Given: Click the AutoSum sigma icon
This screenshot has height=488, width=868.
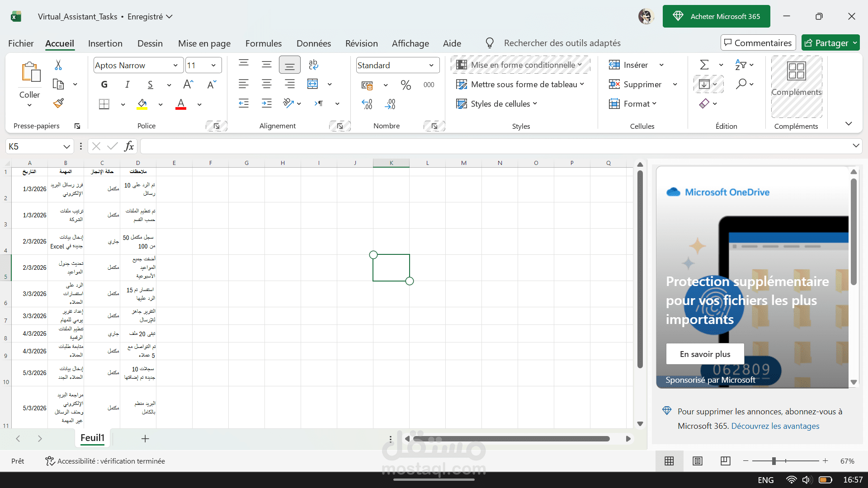Looking at the screenshot, I should coord(704,65).
